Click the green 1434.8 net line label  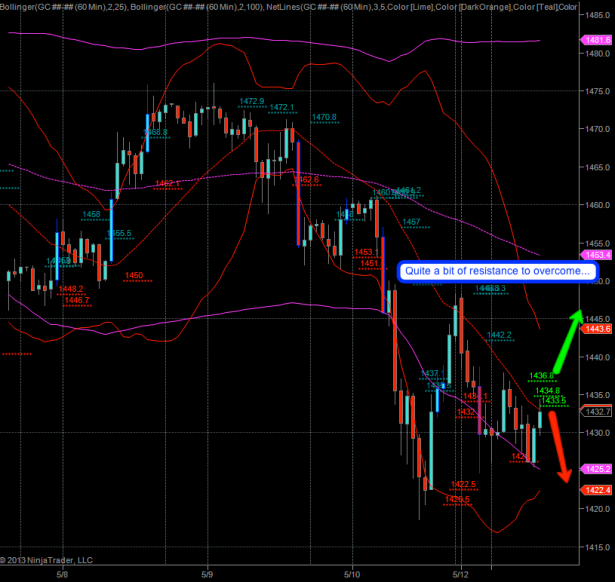547,391
